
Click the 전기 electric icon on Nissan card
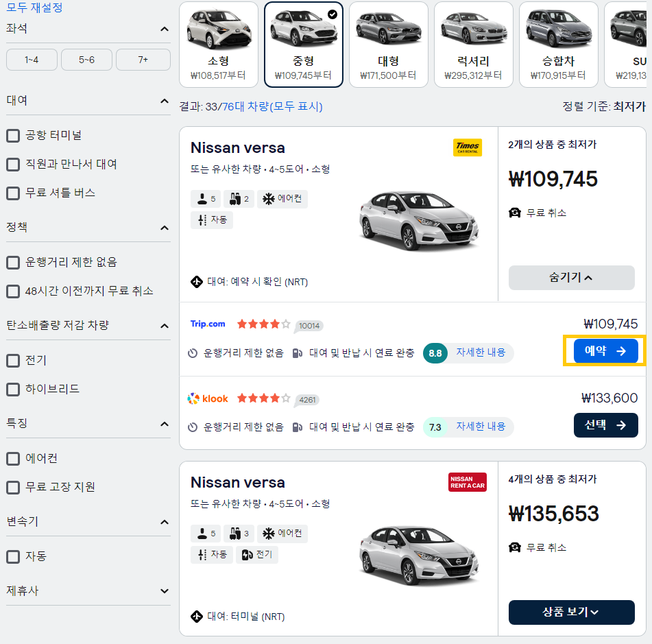click(247, 555)
